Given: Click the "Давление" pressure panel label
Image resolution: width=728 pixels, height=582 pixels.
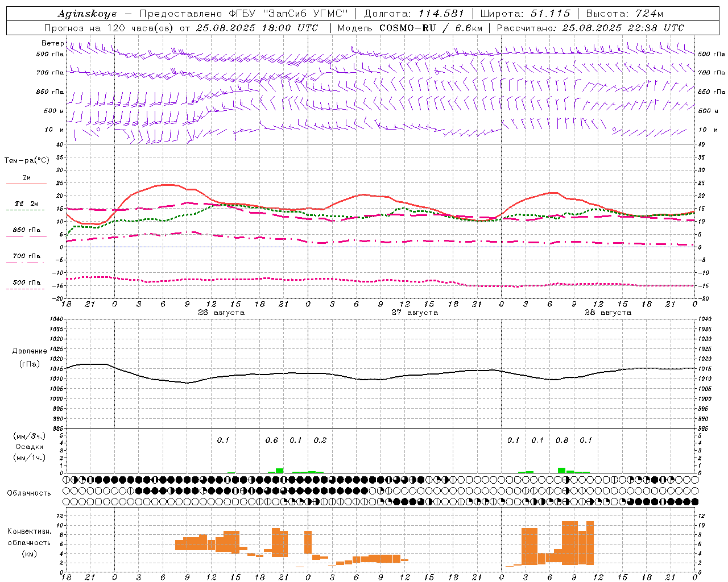Looking at the screenshot, I should coord(30,351).
